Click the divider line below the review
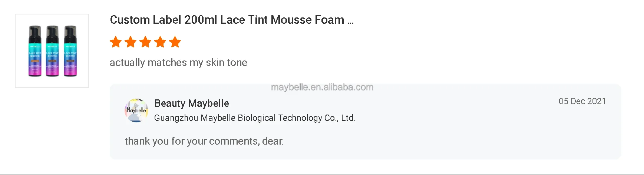The width and height of the screenshot is (644, 175). [322, 174]
